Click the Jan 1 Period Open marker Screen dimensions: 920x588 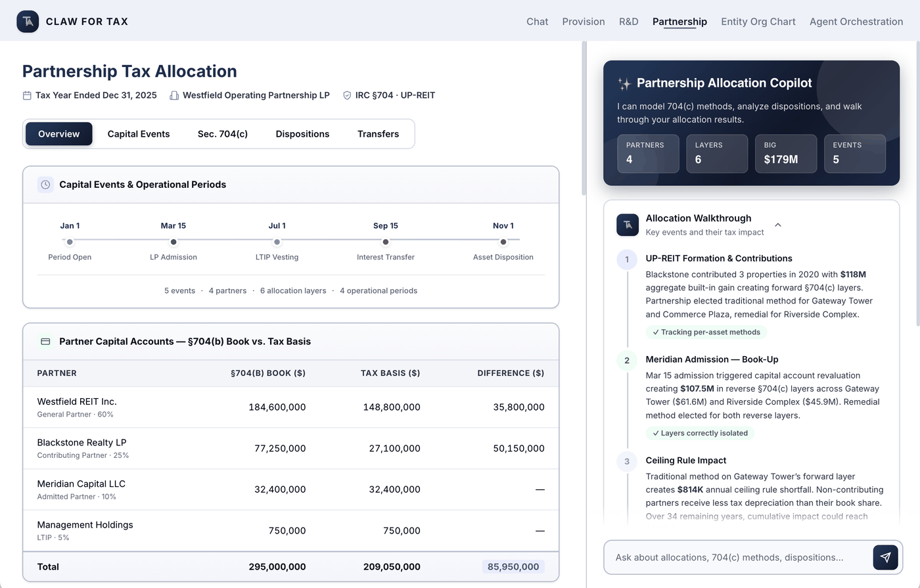click(70, 242)
